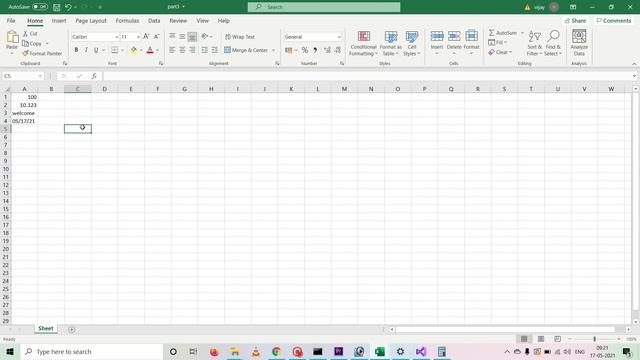Screen dimensions: 640x360
Task: Apply red font color A
Action: [x=150, y=50]
